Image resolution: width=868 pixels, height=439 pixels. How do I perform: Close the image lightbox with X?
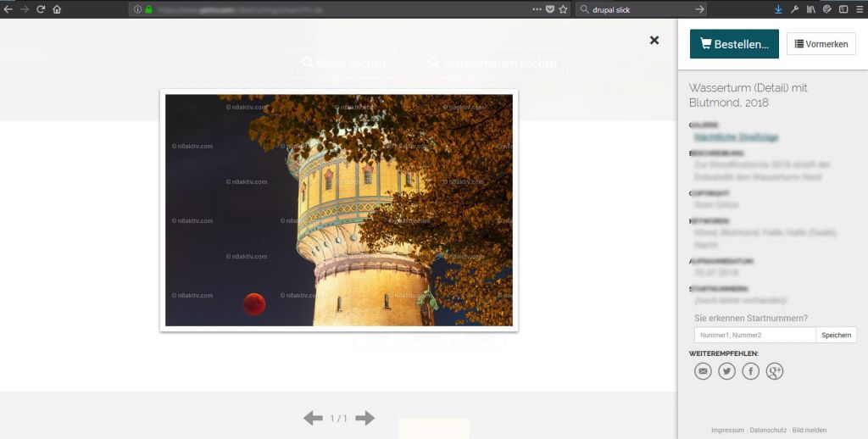(654, 40)
